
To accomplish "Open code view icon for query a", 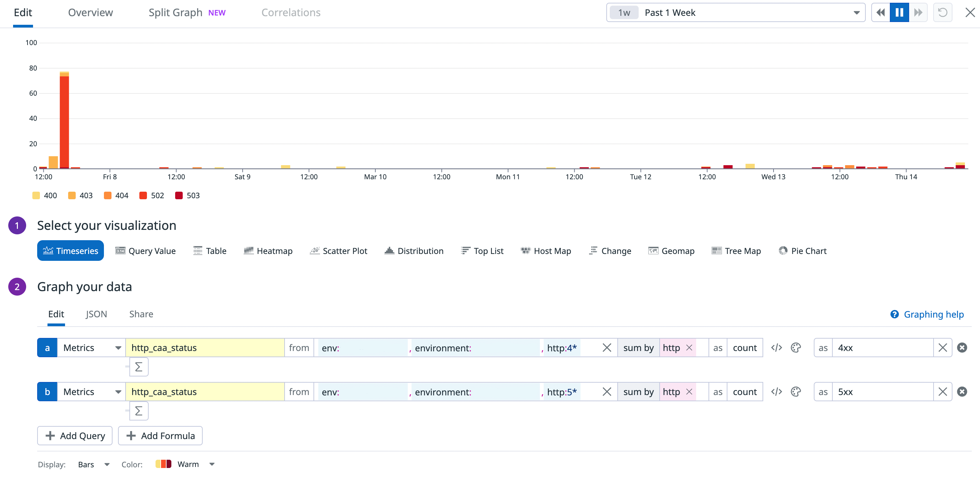I will tap(776, 348).
